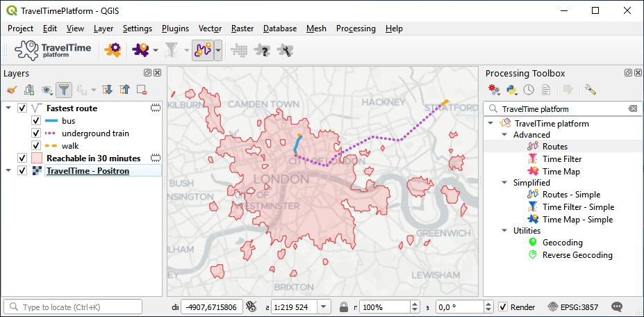Viewport: 644px width, 317px height.
Task: Open the Plugins menu
Action: pyautogui.click(x=175, y=29)
